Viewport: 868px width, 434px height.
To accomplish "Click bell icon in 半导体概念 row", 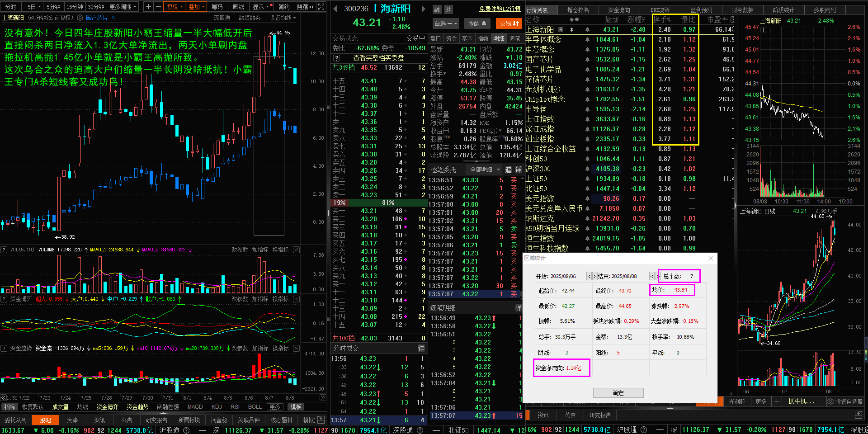I will 587,39.
